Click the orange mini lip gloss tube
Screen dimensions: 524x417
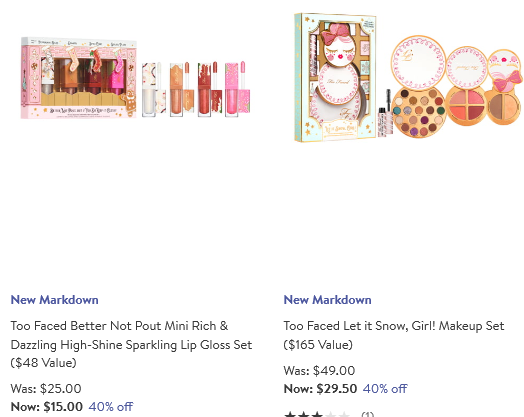point(181,89)
